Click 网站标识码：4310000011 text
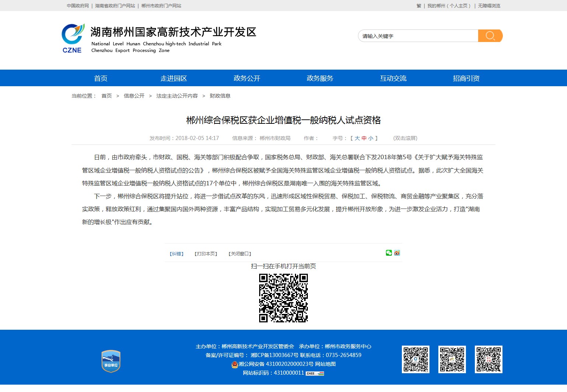The height and width of the screenshot is (392, 567). point(274,373)
